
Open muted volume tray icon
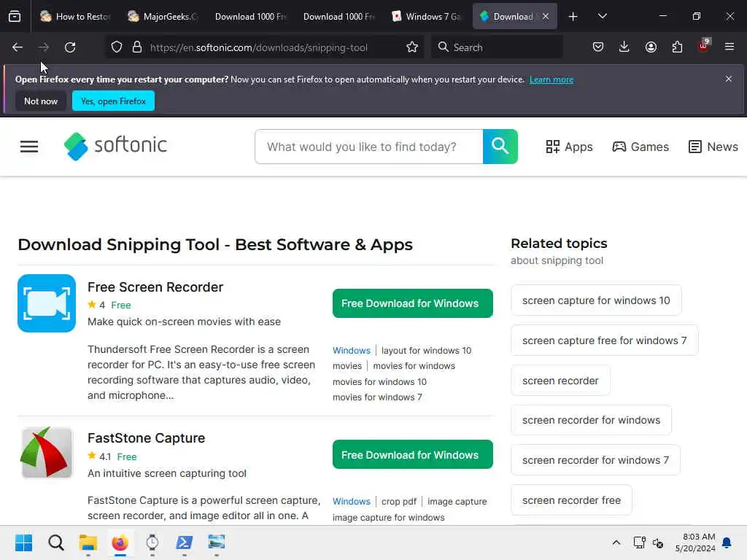[x=659, y=542]
